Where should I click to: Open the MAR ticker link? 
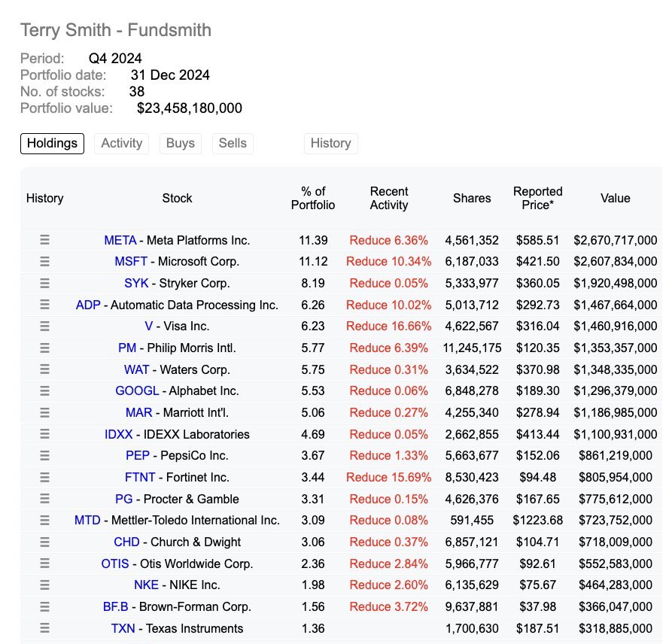[x=139, y=413]
